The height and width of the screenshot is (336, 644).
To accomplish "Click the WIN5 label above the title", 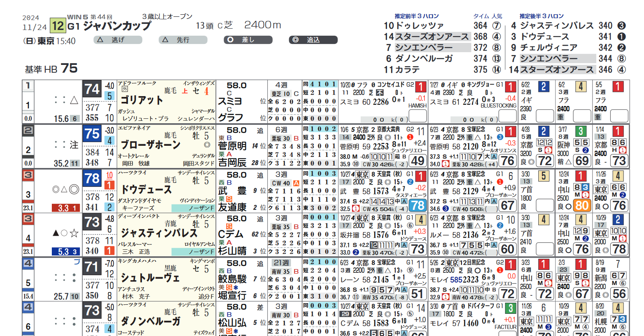I will pos(78,17).
